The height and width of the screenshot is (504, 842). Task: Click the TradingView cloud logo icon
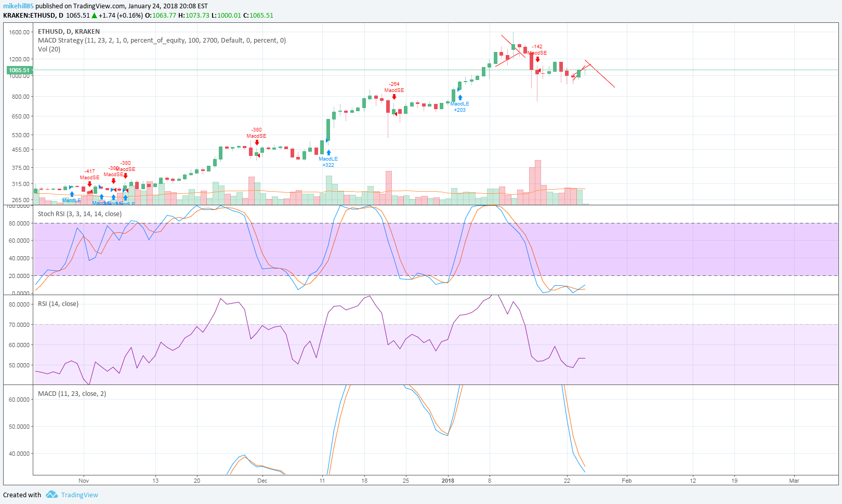click(x=51, y=494)
